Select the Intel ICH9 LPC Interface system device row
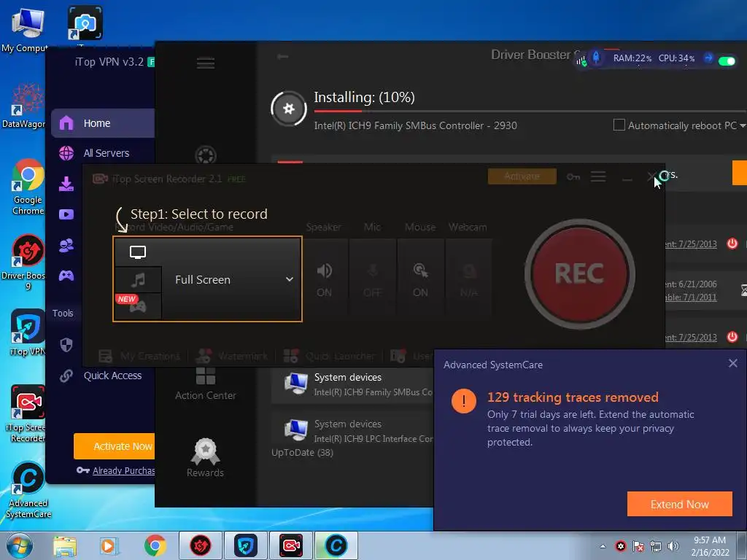The image size is (747, 560). tap(352, 430)
